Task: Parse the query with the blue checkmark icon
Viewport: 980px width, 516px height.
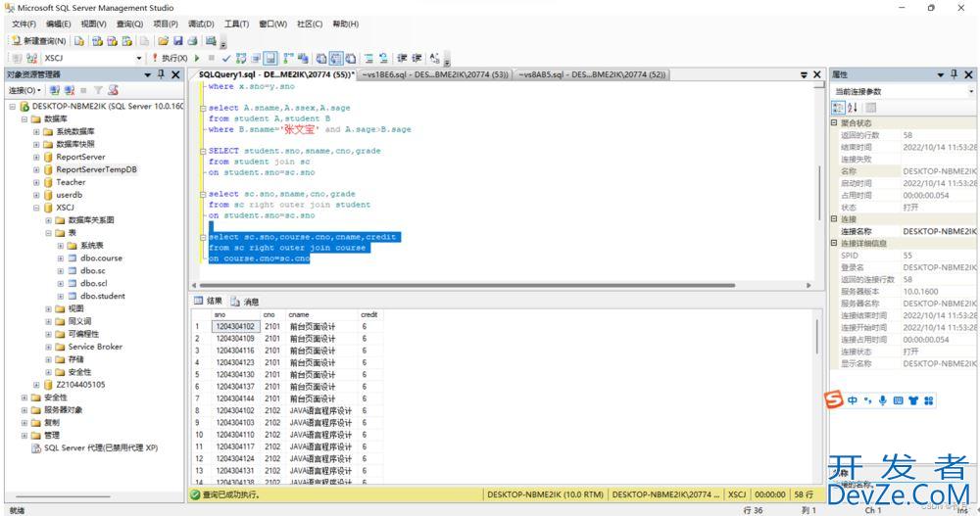Action: [226, 58]
